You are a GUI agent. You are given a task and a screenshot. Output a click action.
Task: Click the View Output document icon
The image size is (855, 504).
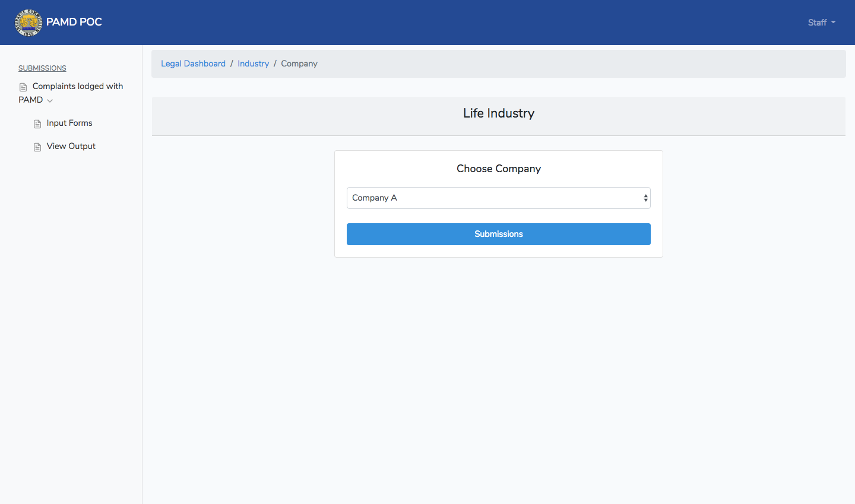(37, 147)
